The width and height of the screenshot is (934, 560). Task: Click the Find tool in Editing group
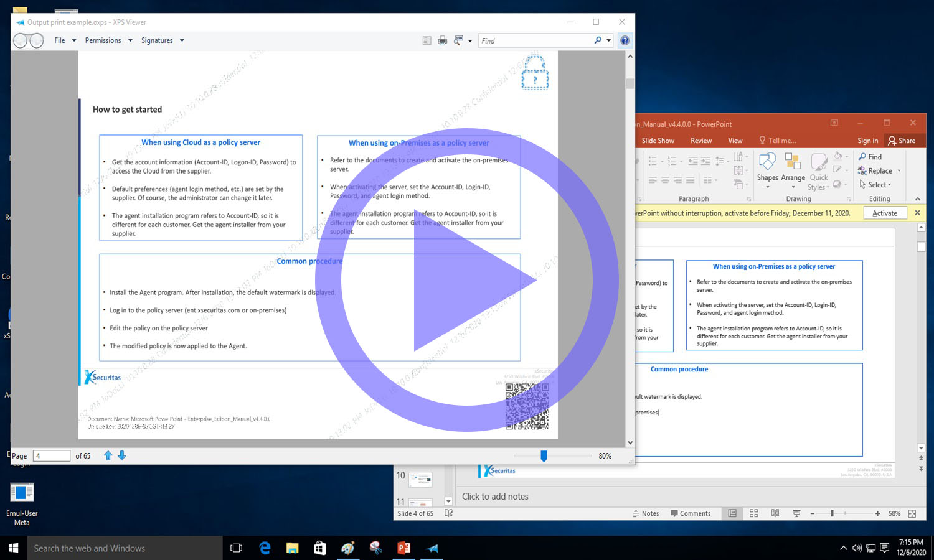click(x=870, y=157)
